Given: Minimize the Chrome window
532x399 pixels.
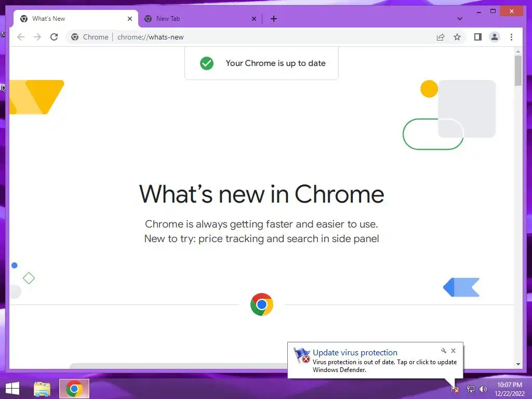Looking at the screenshot, I should [478, 11].
